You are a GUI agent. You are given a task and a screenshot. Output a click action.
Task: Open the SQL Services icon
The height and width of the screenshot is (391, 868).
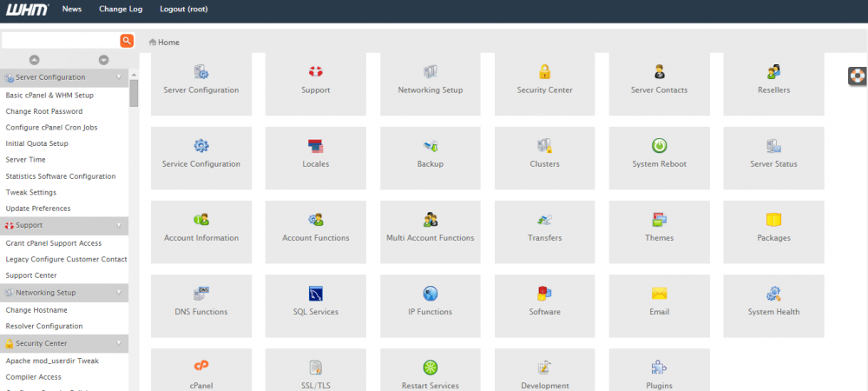pyautogui.click(x=316, y=294)
